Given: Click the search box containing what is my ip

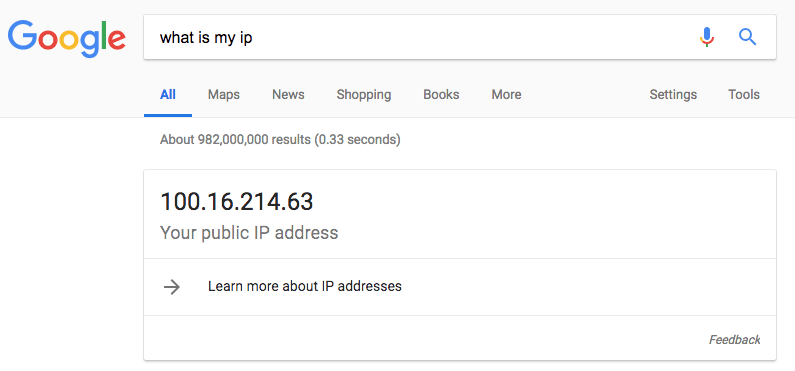Looking at the screenshot, I should coord(459,37).
